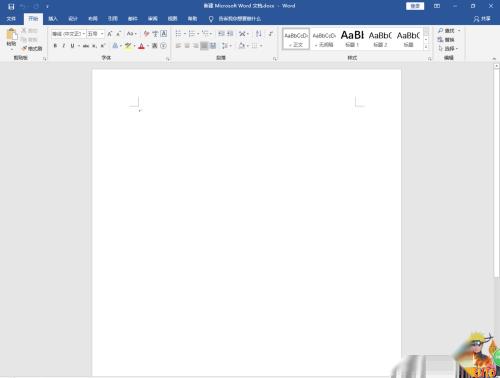Apply the Heading 1 style

(x=352, y=39)
